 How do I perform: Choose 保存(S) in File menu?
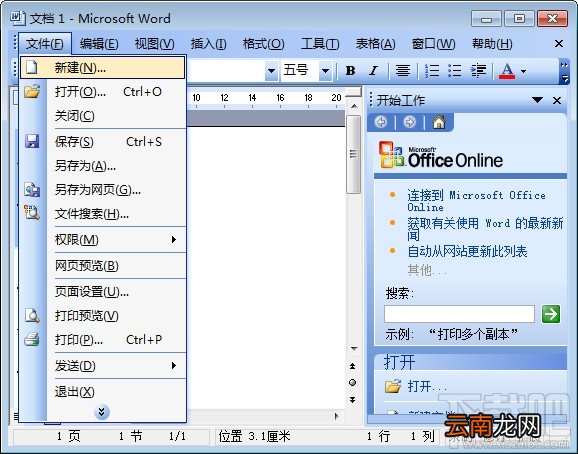[x=102, y=142]
